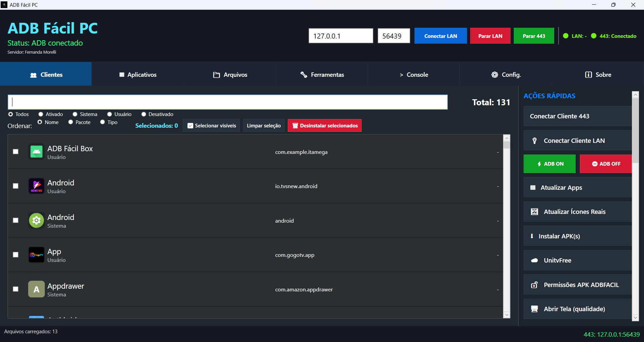644x342 pixels.
Task: Click the cloud icon beside UnitvFree
Action: click(535, 261)
